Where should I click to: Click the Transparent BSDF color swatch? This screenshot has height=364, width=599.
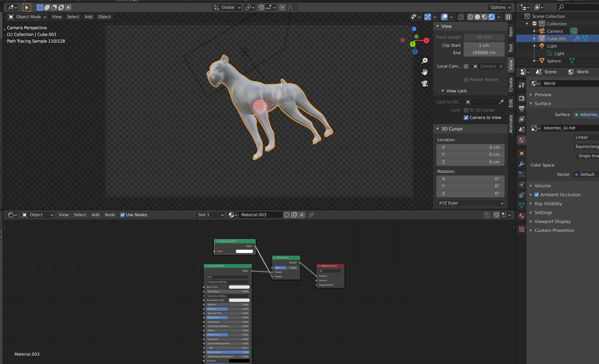pyautogui.click(x=244, y=251)
